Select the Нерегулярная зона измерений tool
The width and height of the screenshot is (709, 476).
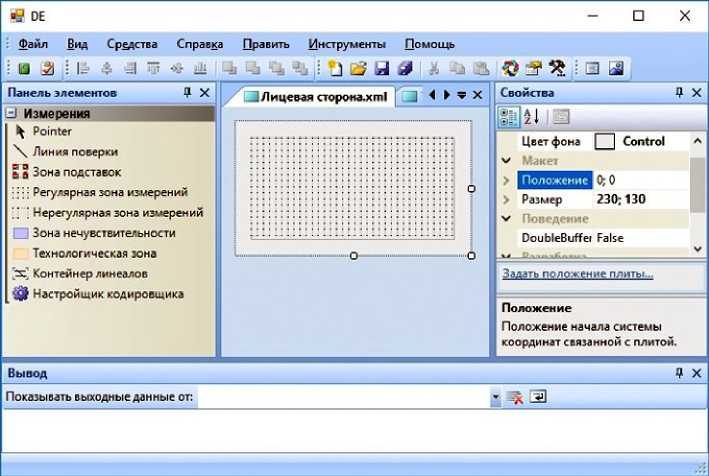tap(108, 212)
